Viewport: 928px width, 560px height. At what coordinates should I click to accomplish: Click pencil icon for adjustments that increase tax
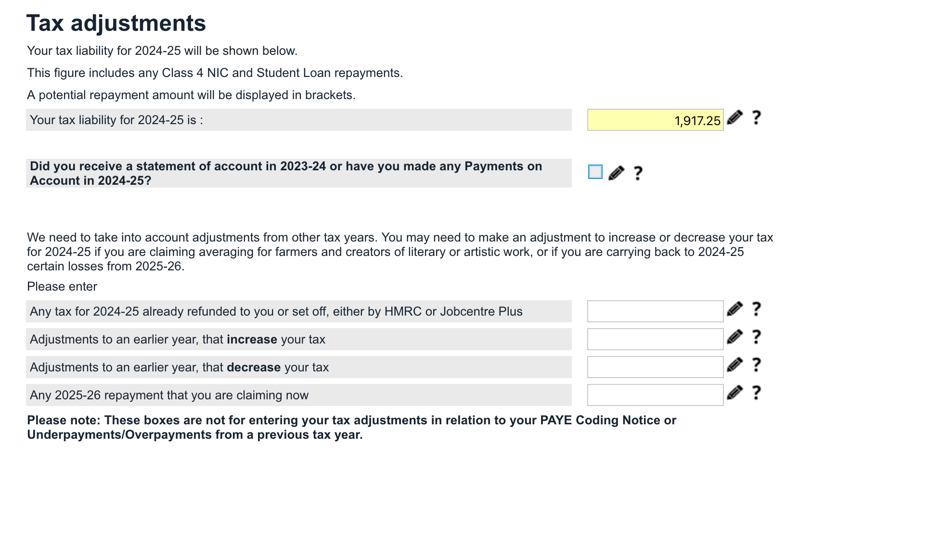[x=735, y=337]
